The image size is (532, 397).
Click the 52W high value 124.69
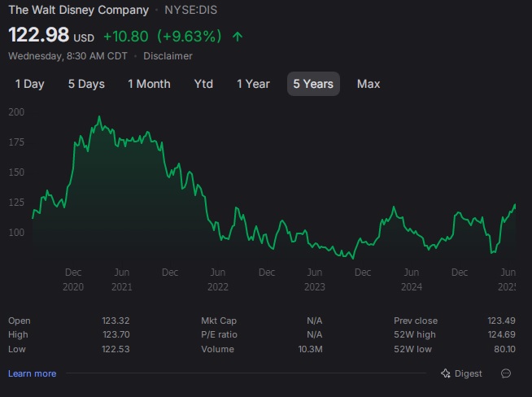point(501,334)
